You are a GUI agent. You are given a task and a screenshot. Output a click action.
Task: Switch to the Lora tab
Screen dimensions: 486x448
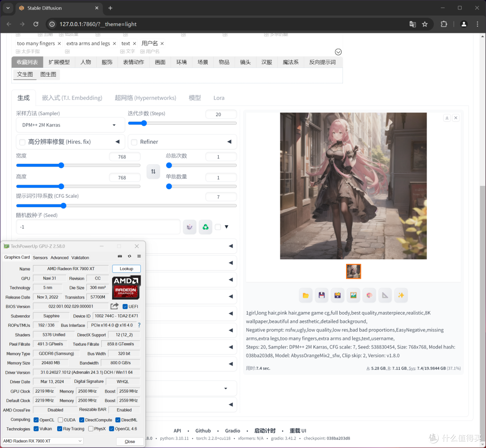(x=219, y=98)
